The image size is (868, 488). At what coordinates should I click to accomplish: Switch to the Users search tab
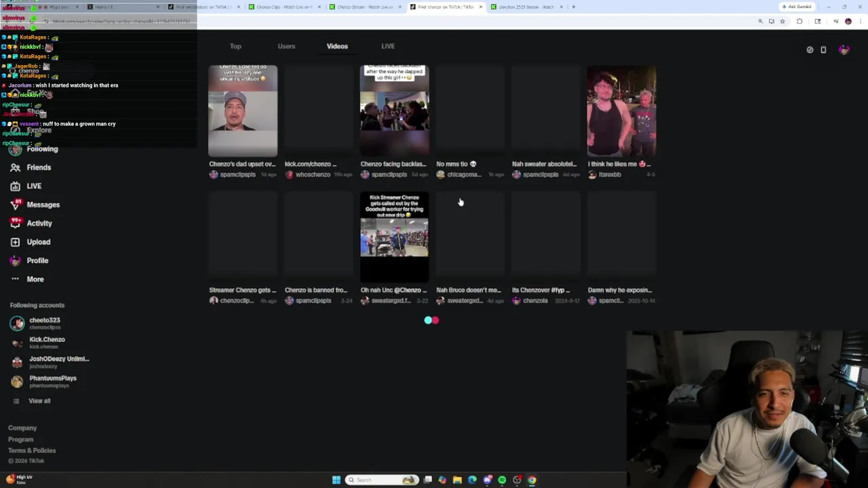pos(286,46)
